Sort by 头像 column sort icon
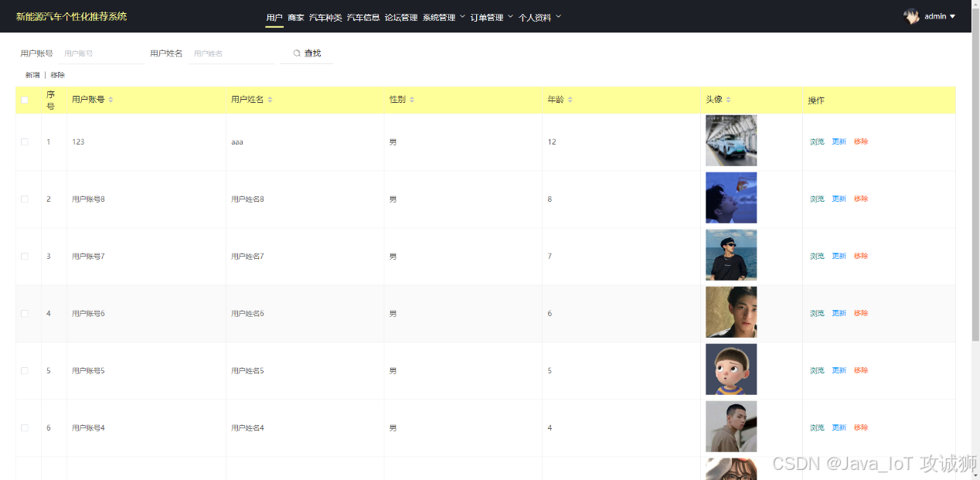This screenshot has height=480, width=980. click(x=729, y=100)
